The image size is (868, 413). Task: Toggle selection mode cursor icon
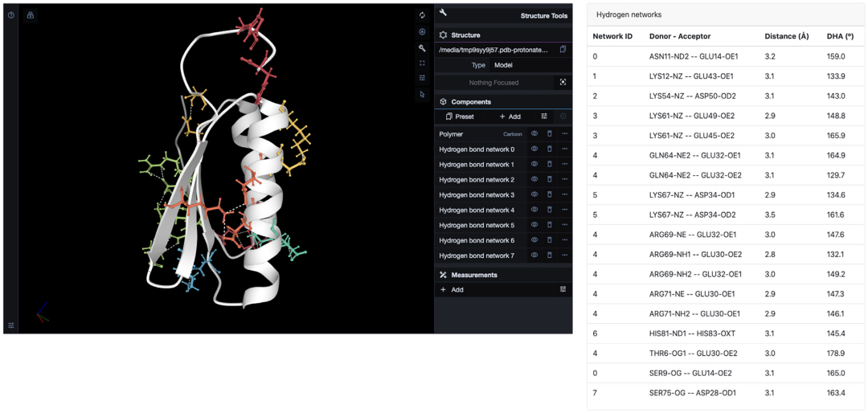423,94
